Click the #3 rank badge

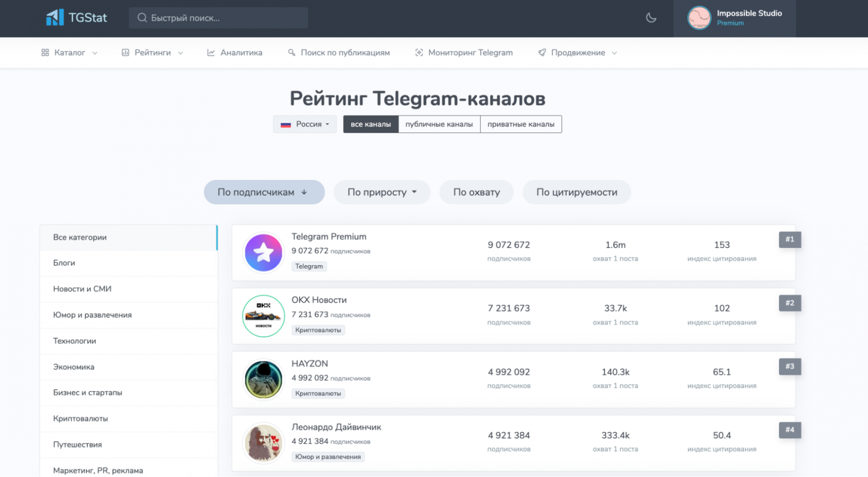790,367
